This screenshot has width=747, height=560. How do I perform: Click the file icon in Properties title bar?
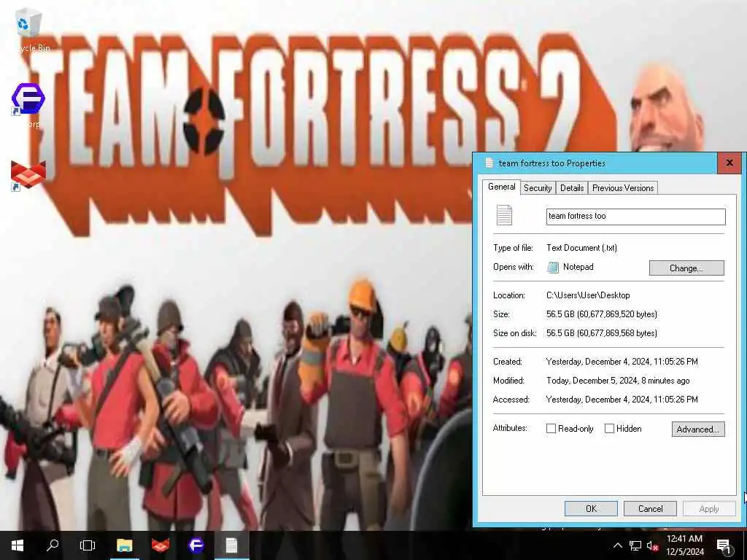pos(488,163)
